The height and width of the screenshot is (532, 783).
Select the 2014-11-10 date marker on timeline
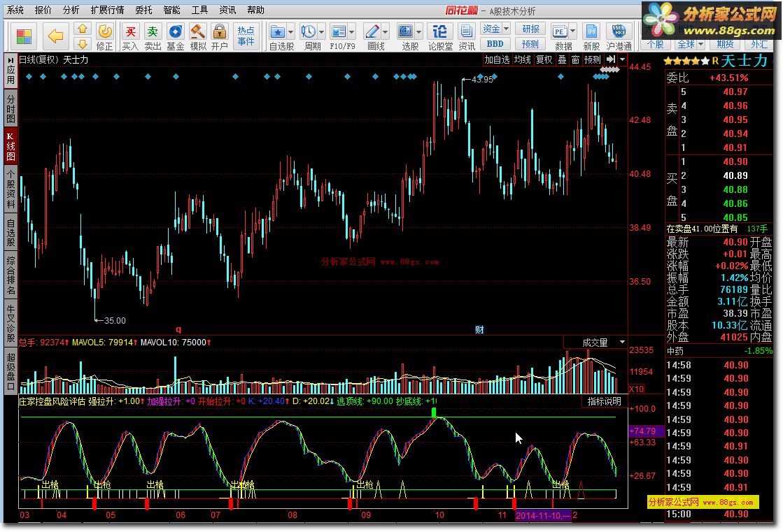coord(543,515)
